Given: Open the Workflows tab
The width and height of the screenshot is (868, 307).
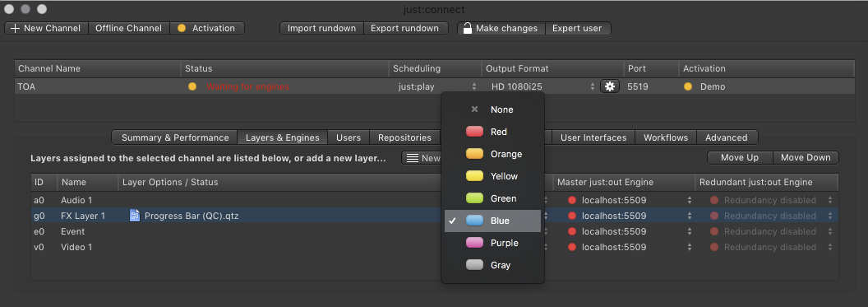Looking at the screenshot, I should click(x=666, y=137).
